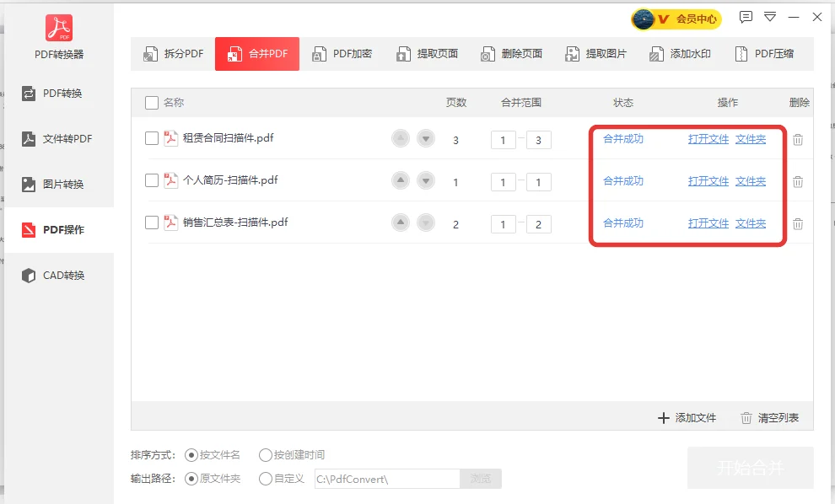Viewport: 835px width, 504px height.
Task: Click end page field for 销售汇总表-扫描件.pdf
Action: click(x=538, y=224)
